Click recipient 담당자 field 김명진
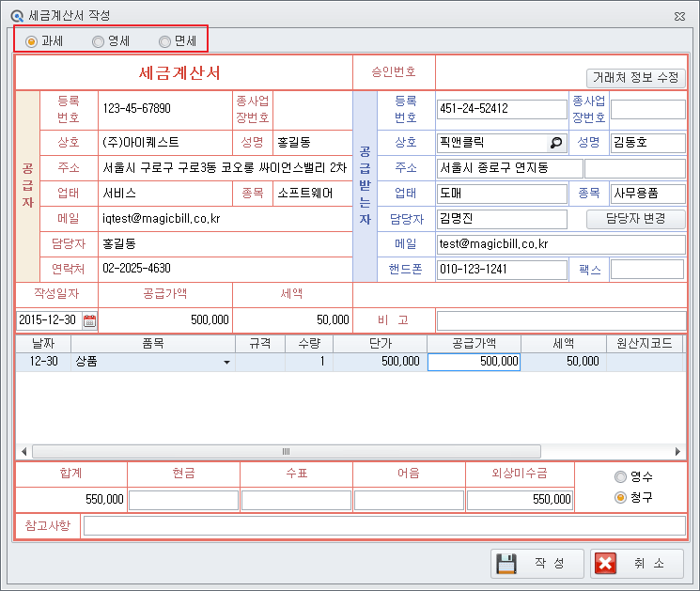This screenshot has height=591, width=700. pyautogui.click(x=502, y=219)
